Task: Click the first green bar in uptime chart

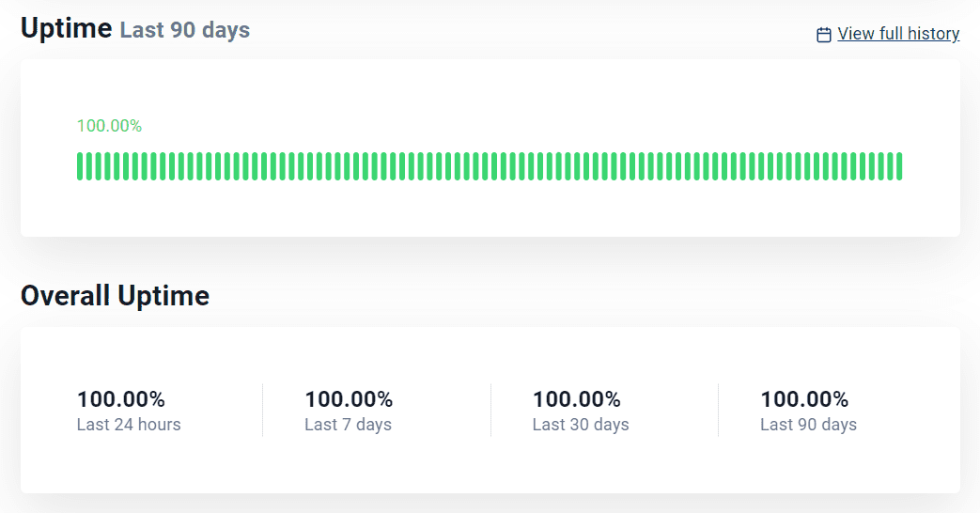Action: click(x=80, y=166)
